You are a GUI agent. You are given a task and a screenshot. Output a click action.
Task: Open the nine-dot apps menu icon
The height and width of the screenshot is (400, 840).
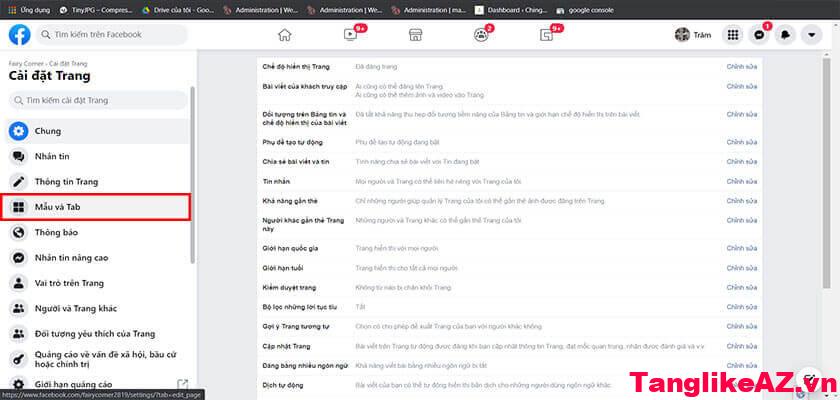pyautogui.click(x=733, y=34)
